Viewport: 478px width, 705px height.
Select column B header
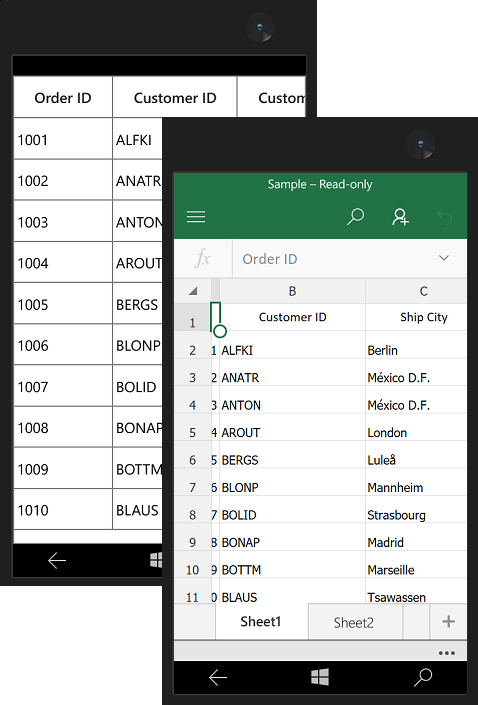[x=292, y=291]
